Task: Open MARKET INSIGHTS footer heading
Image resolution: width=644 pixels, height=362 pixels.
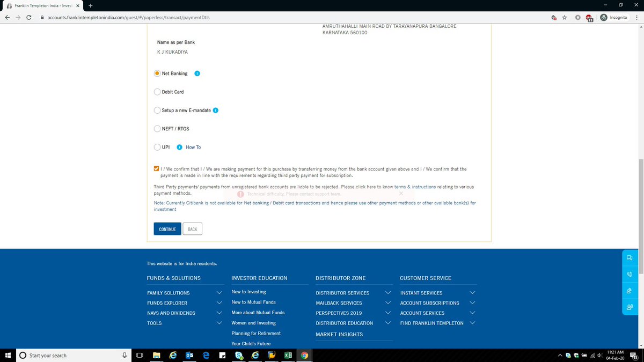Action: [339, 334]
